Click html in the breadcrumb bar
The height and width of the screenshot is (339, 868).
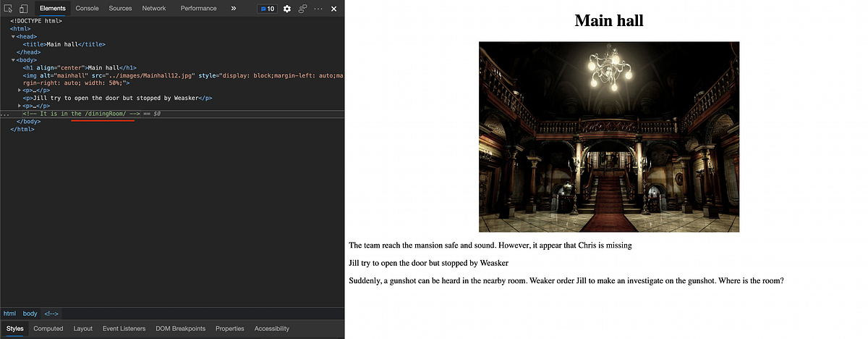click(9, 314)
